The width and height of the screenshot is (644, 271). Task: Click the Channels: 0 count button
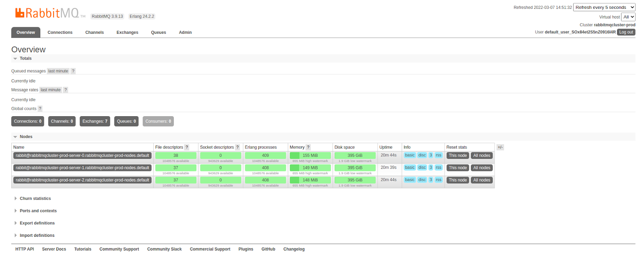(62, 121)
